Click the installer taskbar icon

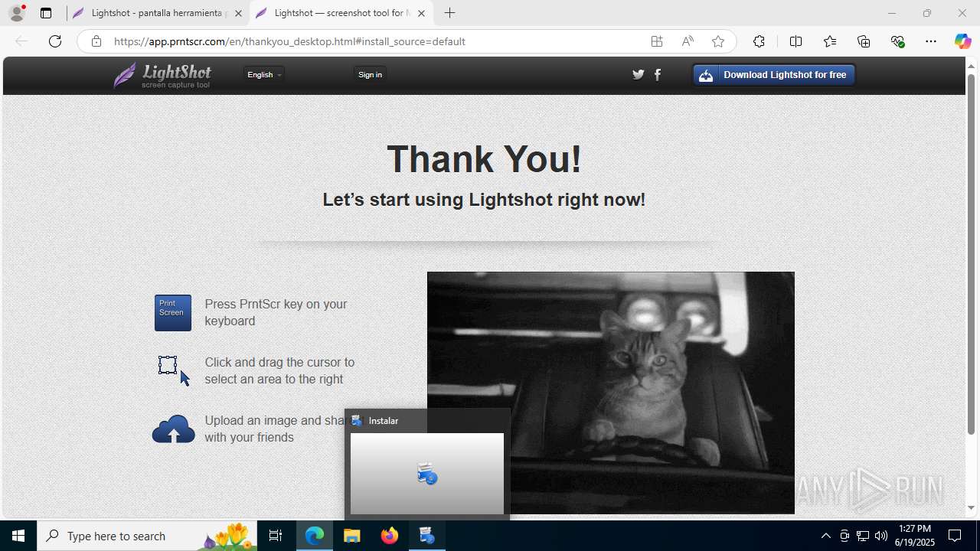[x=427, y=536]
